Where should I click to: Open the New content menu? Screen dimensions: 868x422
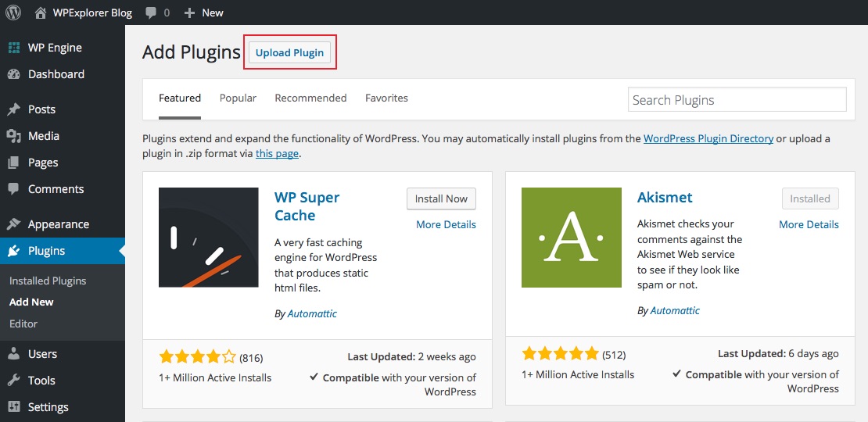click(x=213, y=13)
